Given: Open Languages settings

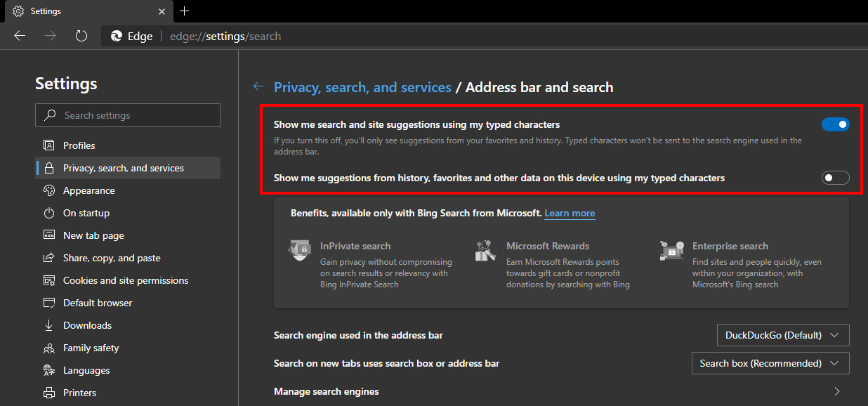Looking at the screenshot, I should point(128,370).
